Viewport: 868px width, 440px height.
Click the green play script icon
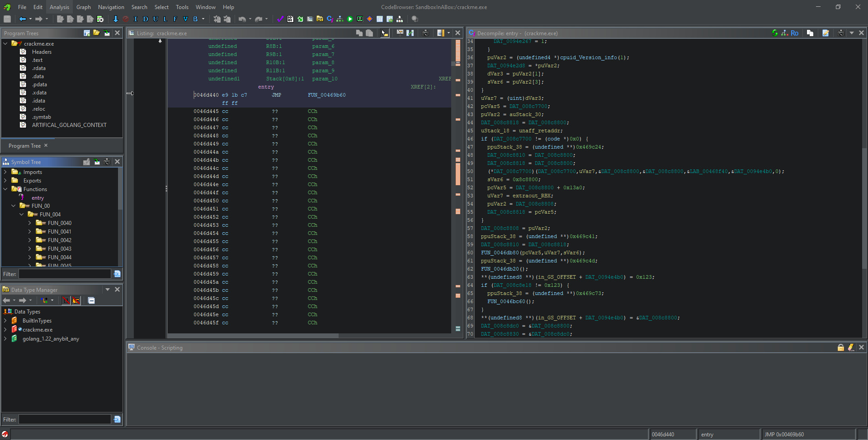click(x=350, y=19)
